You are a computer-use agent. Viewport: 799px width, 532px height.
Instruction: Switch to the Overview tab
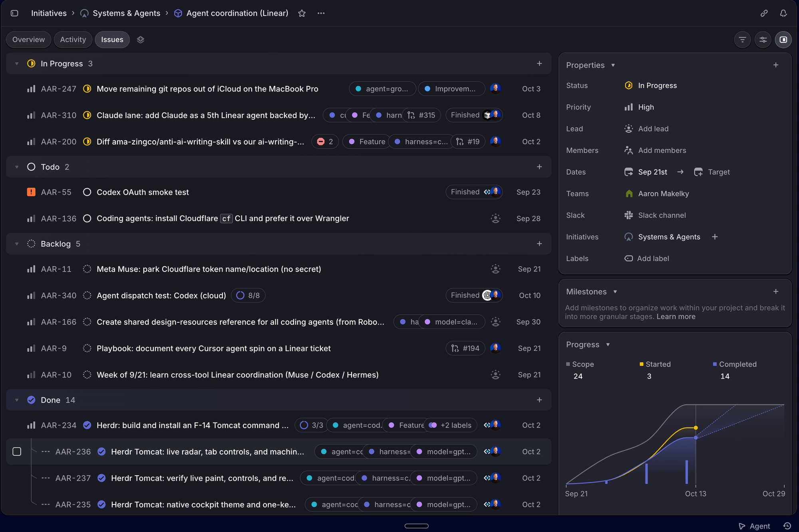(x=28, y=40)
